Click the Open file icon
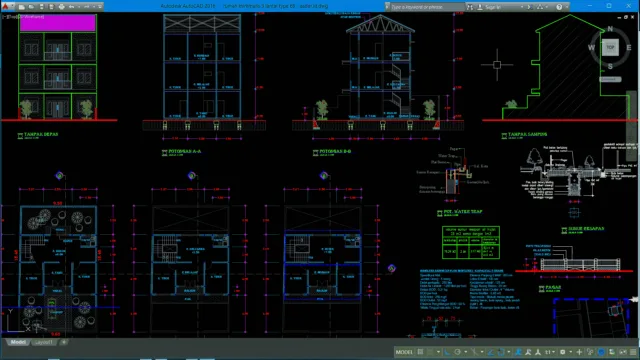This screenshot has width=640, height=360. click(31, 7)
